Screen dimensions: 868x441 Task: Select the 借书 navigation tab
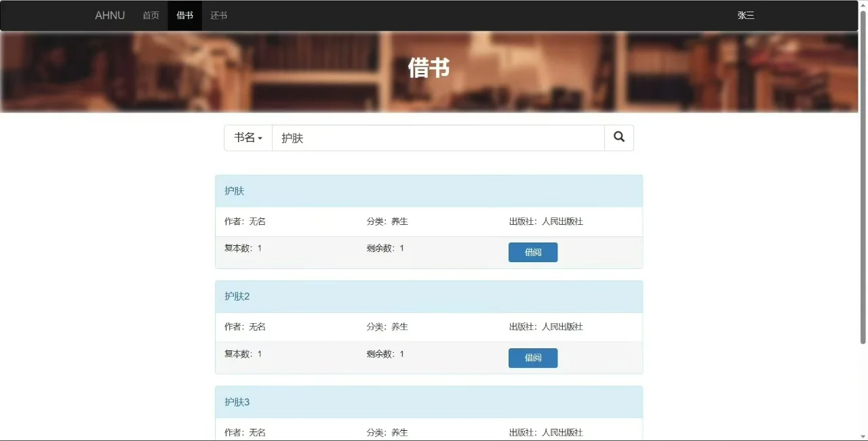[184, 15]
